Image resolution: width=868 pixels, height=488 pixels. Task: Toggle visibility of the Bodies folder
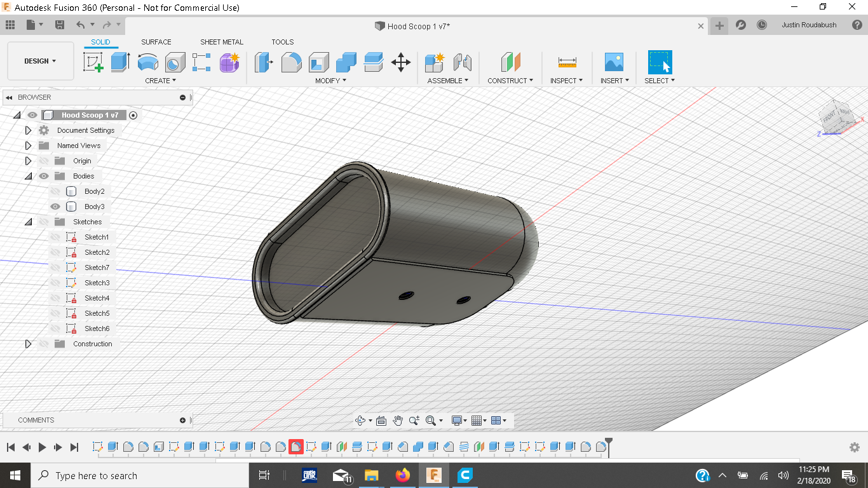click(x=44, y=176)
